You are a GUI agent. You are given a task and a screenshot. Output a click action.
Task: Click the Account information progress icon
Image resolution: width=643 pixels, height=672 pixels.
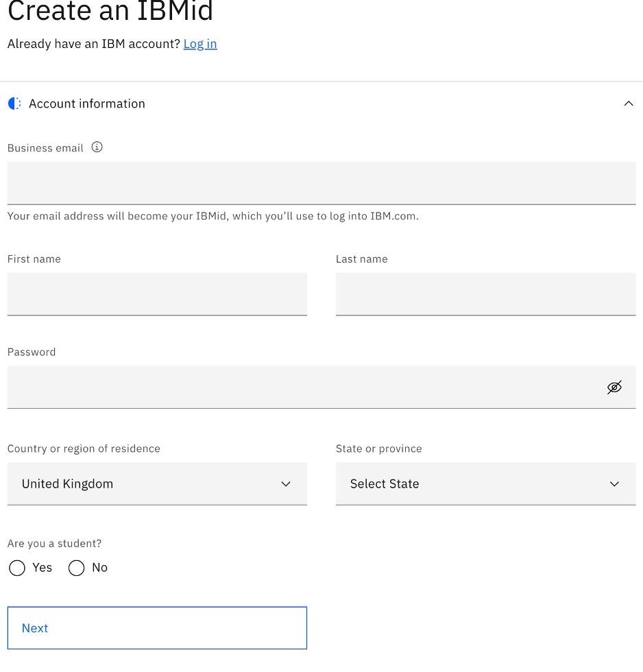point(14,104)
